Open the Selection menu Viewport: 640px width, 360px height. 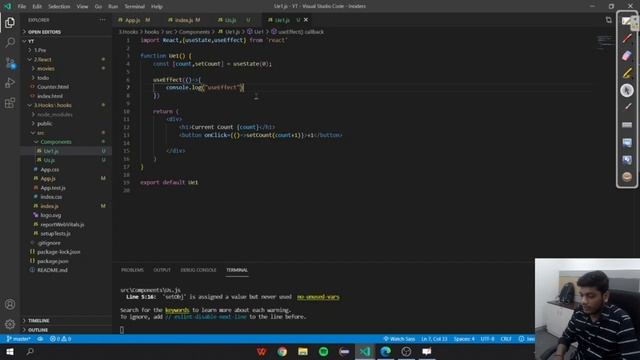[x=59, y=6]
